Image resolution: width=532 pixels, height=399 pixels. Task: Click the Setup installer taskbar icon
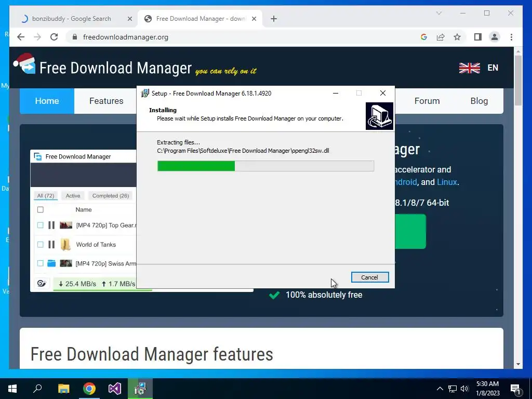(x=140, y=389)
